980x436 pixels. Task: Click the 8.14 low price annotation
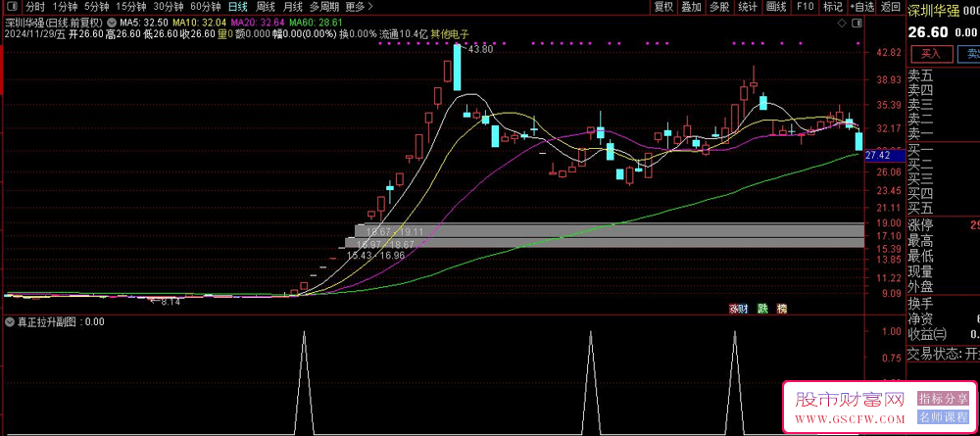pos(170,301)
